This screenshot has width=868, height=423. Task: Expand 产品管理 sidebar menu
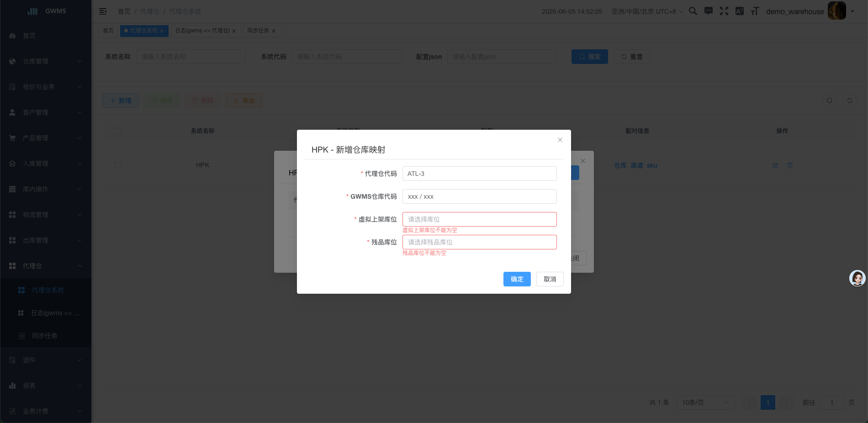(46, 138)
